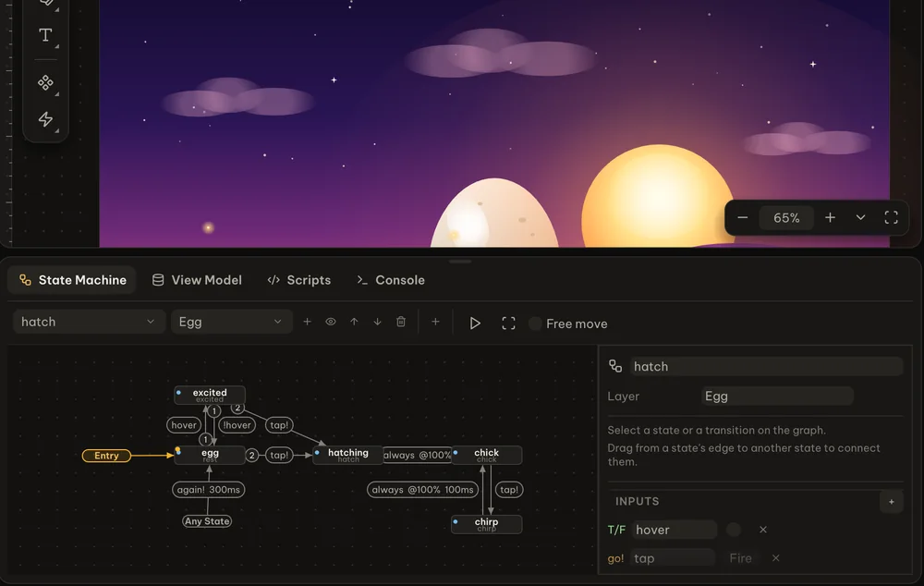The width and height of the screenshot is (924, 586).
Task: Select the Text tool in left toolbar
Action: [45, 35]
